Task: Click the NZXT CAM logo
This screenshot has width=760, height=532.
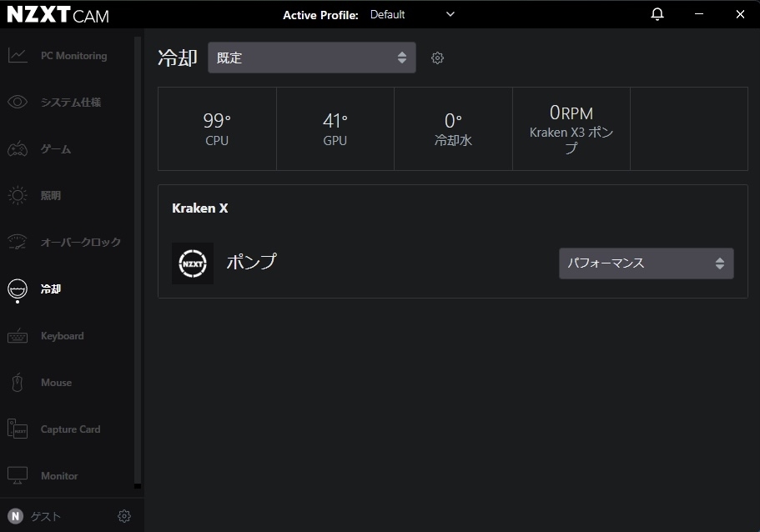Action: pyautogui.click(x=58, y=14)
